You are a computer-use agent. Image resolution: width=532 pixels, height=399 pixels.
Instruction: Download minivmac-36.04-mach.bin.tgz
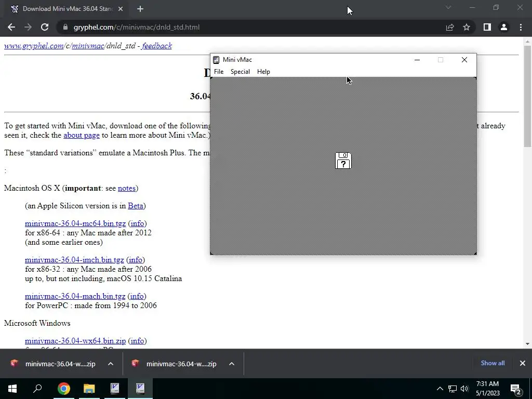pos(75,296)
